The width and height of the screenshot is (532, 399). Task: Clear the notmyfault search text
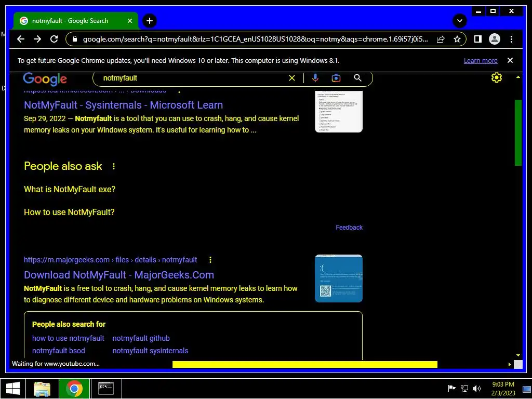292,78
